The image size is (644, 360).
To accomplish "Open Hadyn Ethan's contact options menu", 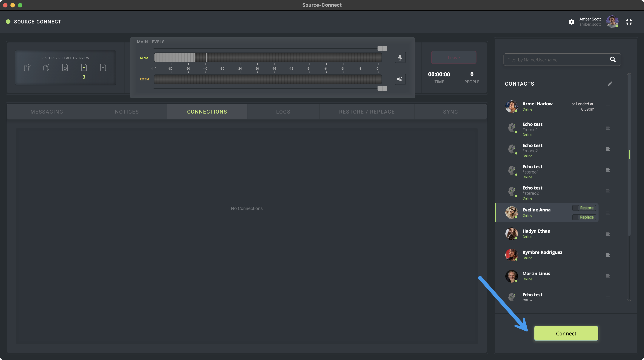I will point(608,234).
